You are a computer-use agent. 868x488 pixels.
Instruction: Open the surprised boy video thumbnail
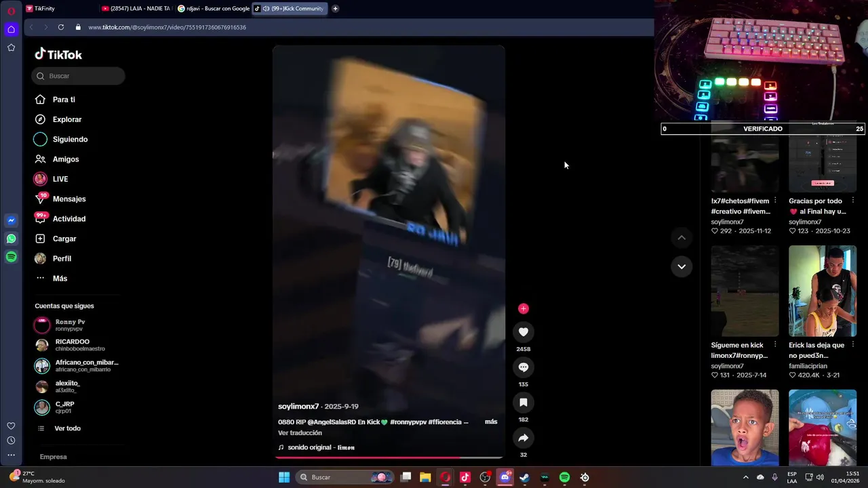click(x=745, y=427)
